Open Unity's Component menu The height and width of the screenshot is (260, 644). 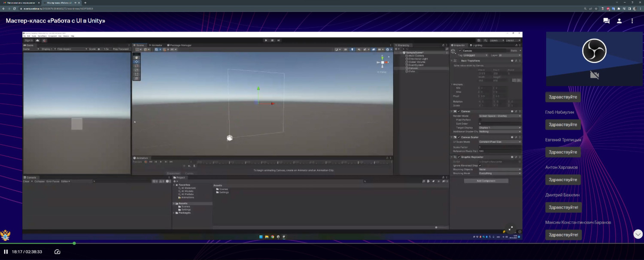pos(52,36)
